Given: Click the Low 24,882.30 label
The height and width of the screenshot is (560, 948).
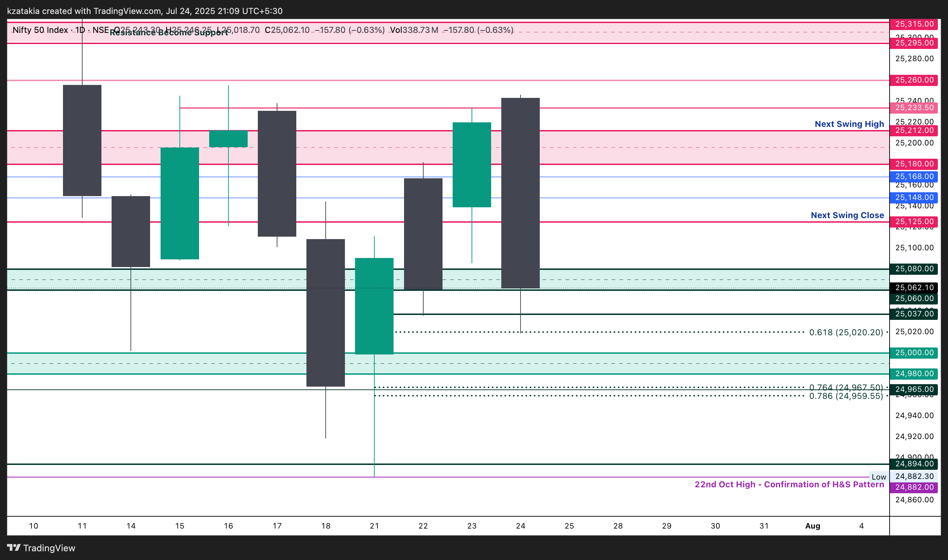Looking at the screenshot, I should 904,476.
